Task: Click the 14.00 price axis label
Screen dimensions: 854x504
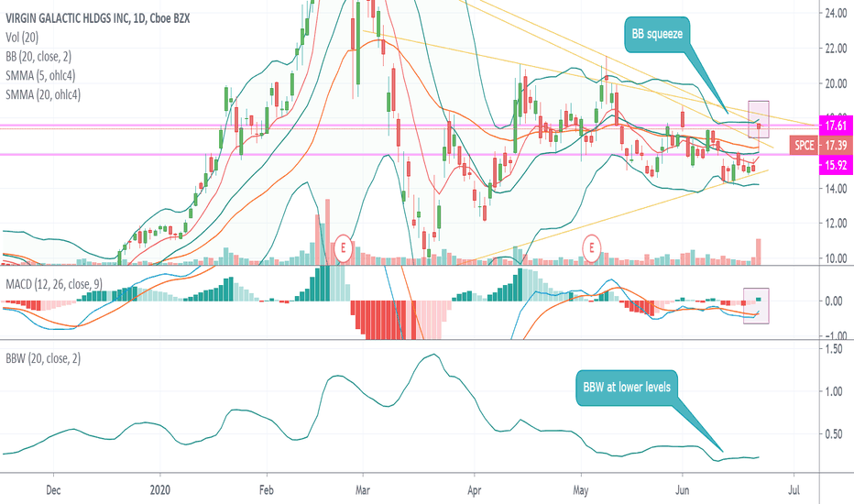Action: coord(836,189)
